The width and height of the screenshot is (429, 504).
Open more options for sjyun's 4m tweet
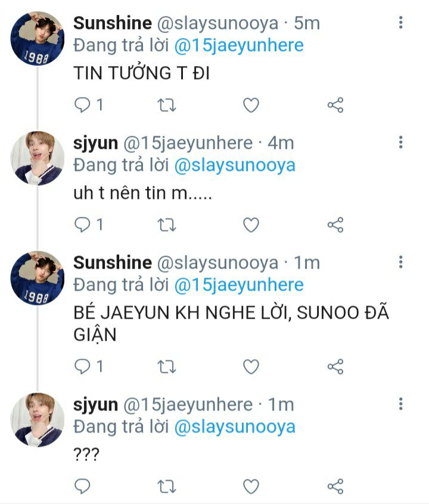[x=401, y=142]
